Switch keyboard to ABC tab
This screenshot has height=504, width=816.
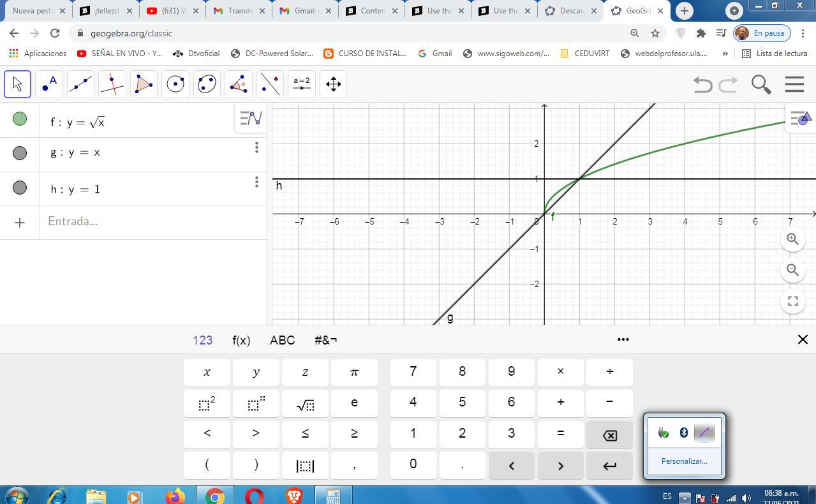click(x=282, y=340)
